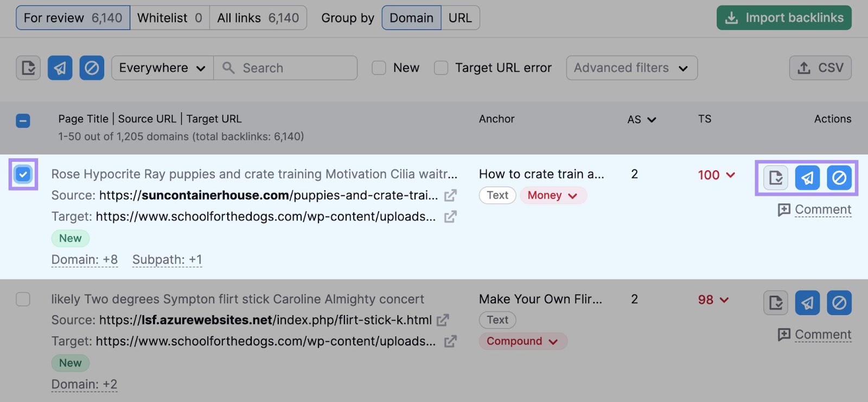This screenshot has height=402, width=868.
Task: Disavow the suncontainerhouse.com backlink row
Action: pyautogui.click(x=839, y=177)
